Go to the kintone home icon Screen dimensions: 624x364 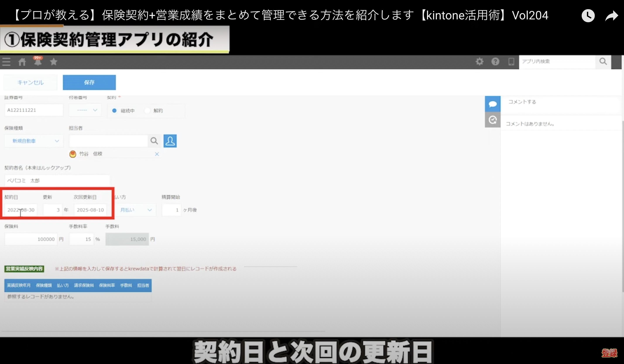[22, 62]
